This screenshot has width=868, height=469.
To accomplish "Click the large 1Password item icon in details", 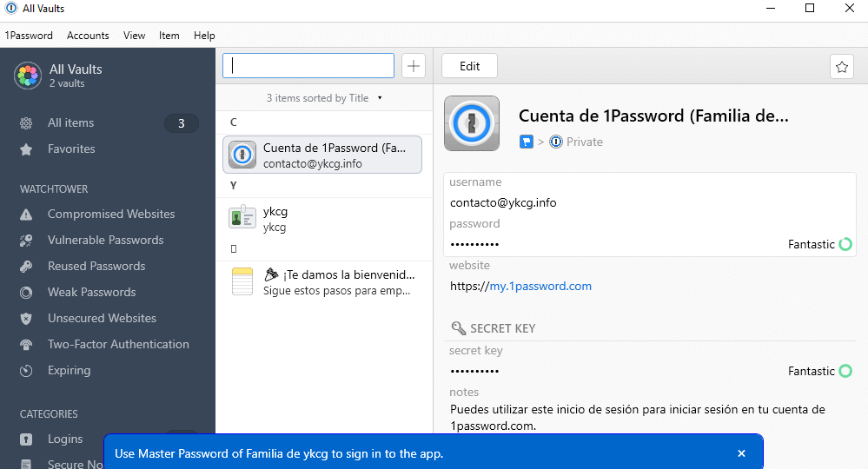I will (x=472, y=123).
